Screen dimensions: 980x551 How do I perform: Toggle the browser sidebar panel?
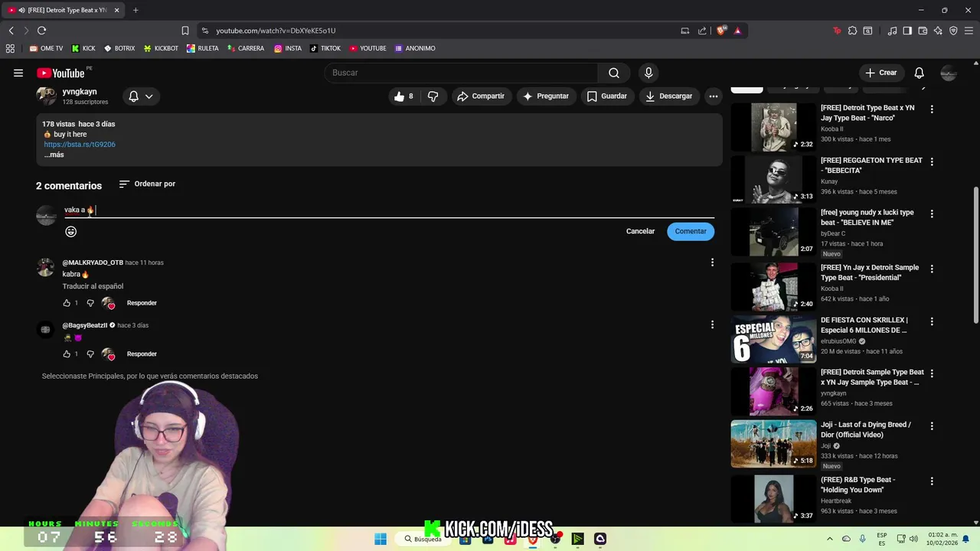907,31
